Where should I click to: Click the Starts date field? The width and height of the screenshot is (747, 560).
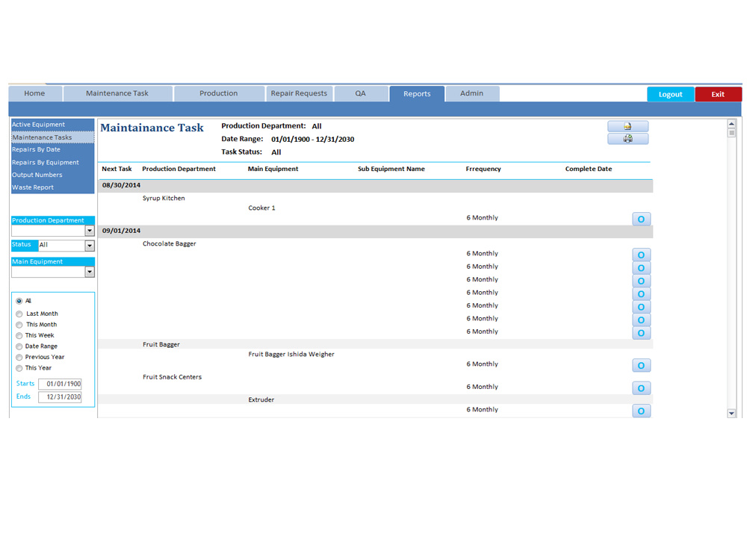coord(60,384)
